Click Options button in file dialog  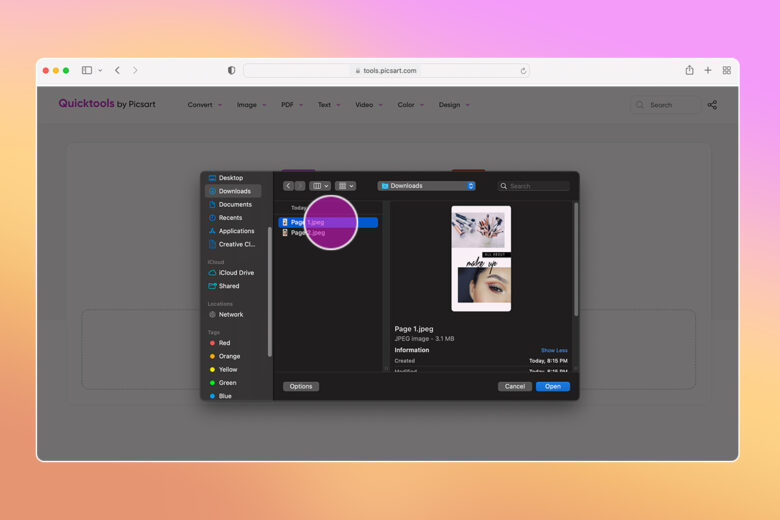pos(301,387)
